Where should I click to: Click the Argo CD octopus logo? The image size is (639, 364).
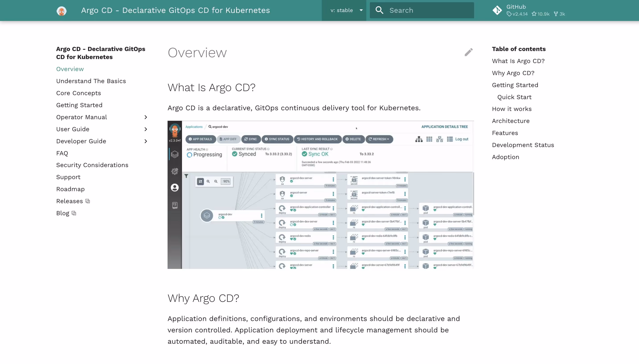click(61, 10)
